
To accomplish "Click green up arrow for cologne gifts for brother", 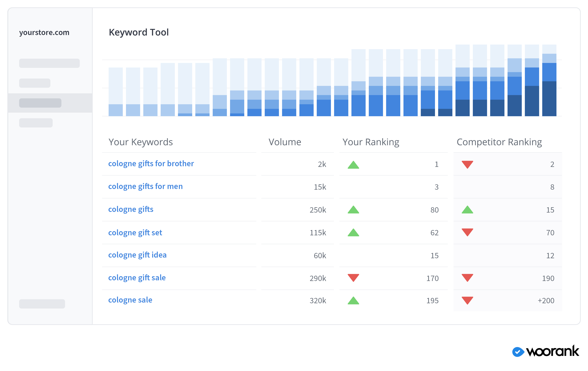I will tap(353, 165).
